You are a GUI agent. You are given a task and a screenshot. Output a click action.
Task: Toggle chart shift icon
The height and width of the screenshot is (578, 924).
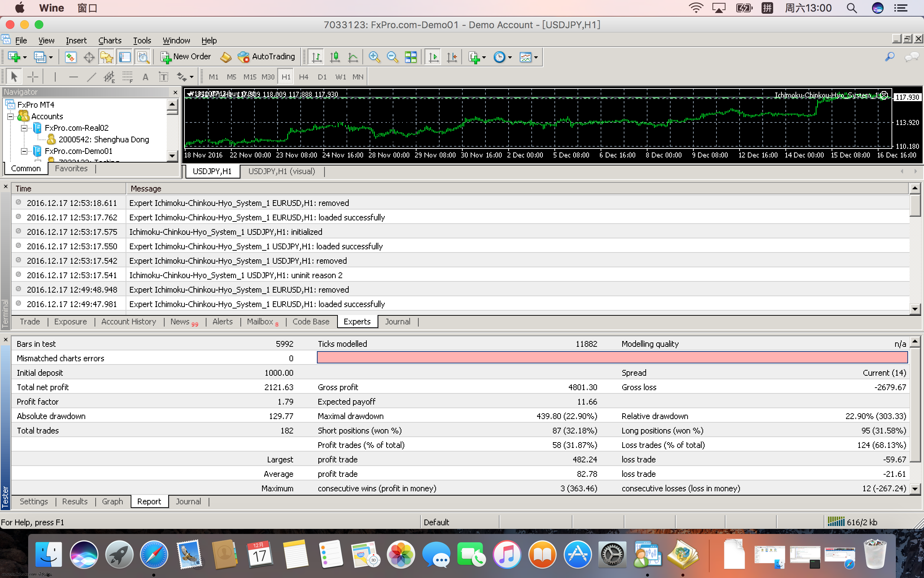tap(452, 57)
